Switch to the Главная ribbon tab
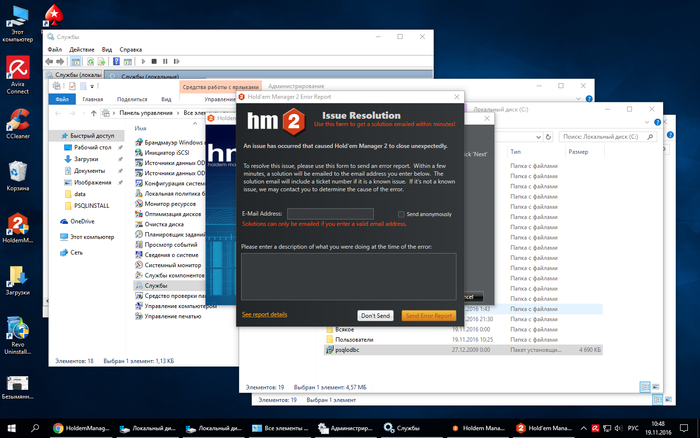The width and height of the screenshot is (700, 438). pyautogui.click(x=93, y=99)
